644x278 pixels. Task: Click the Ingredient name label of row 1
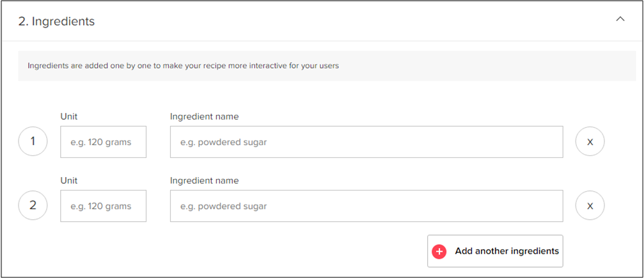pyautogui.click(x=204, y=116)
